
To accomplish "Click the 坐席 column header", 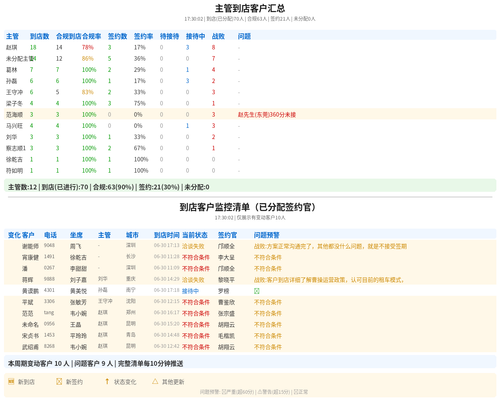I will pyautogui.click(x=76, y=235).
